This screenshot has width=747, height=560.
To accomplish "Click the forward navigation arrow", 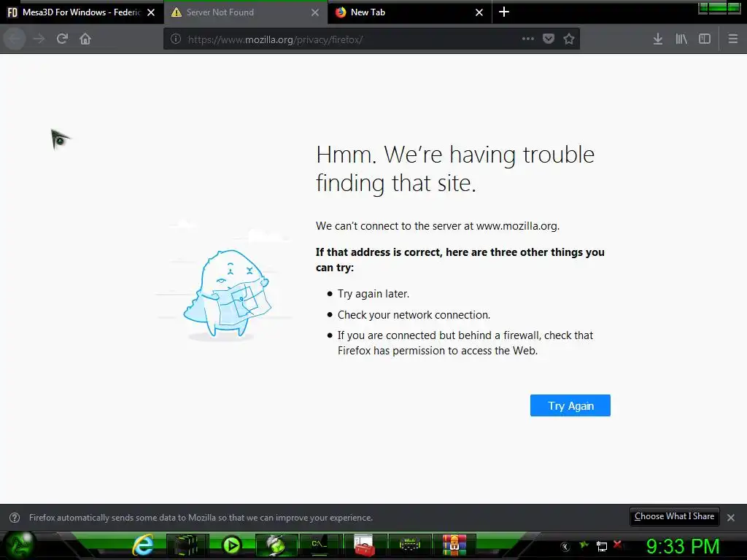I will 39,39.
